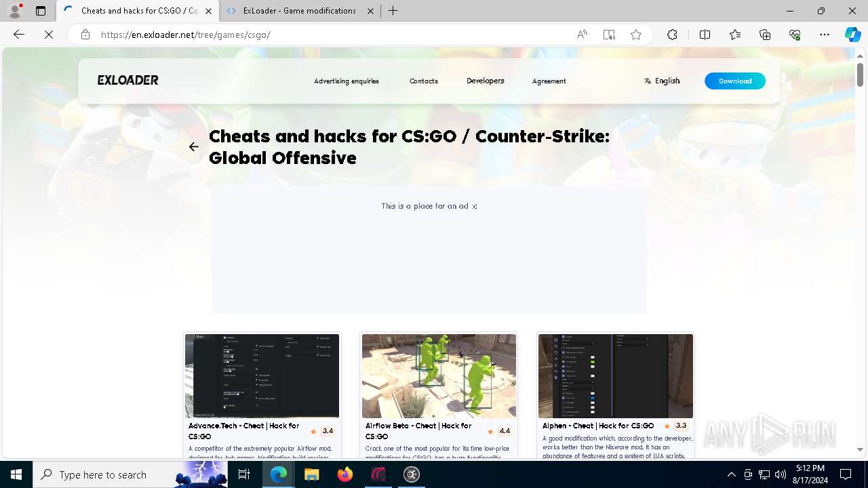Activate Read aloud icon in address bar
This screenshot has height=488, width=868.
tap(582, 35)
